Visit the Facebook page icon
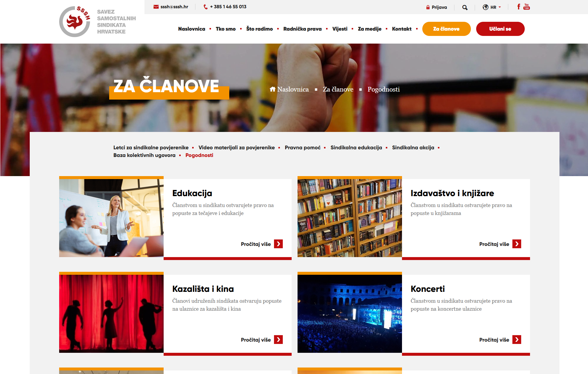The image size is (588, 374). (519, 6)
